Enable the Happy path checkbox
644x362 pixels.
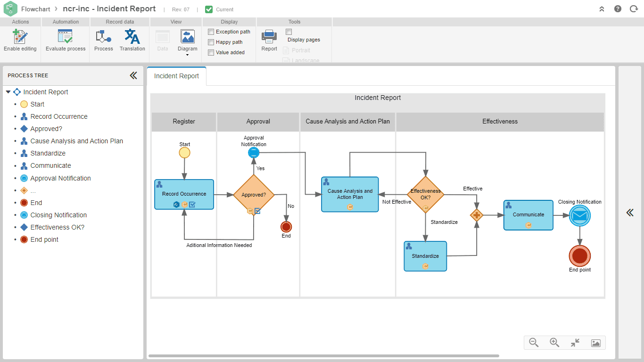211,42
